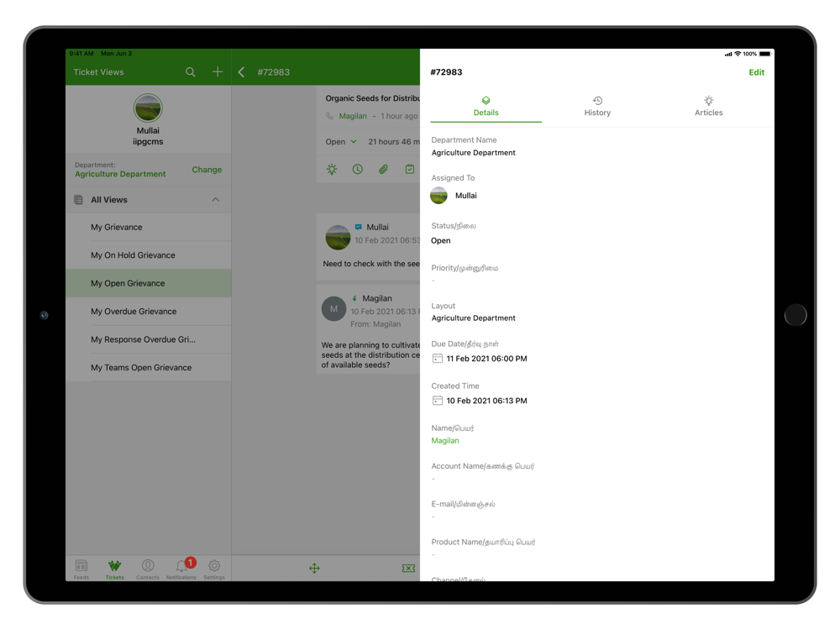Open Notifications with red badge

pos(182,569)
